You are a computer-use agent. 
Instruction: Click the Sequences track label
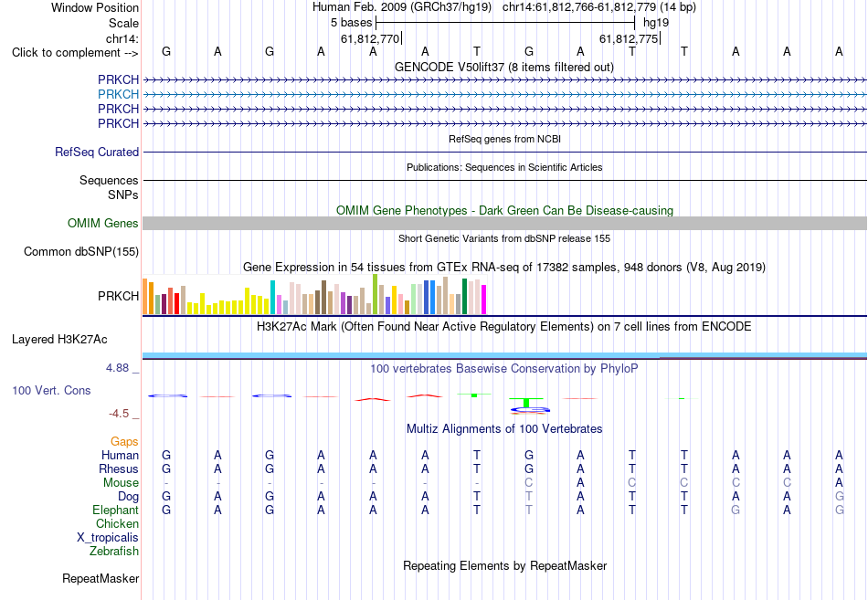(x=109, y=181)
